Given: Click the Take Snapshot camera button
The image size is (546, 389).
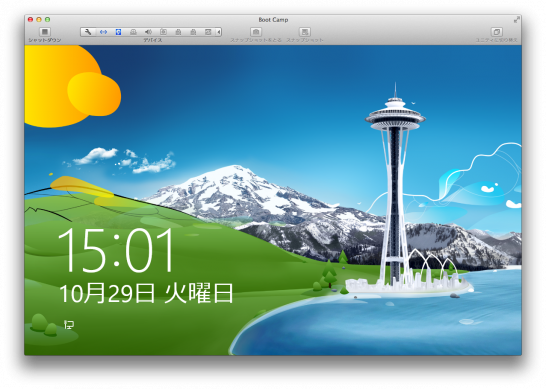Looking at the screenshot, I should point(256,32).
